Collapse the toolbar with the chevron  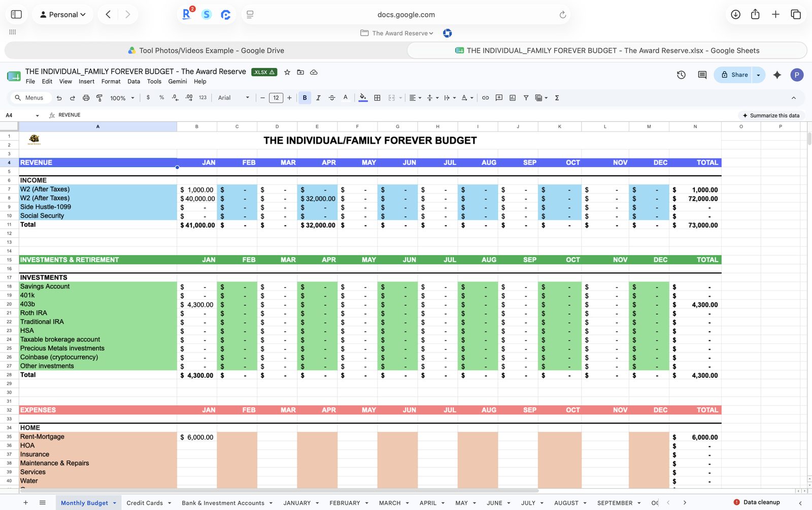794,98
